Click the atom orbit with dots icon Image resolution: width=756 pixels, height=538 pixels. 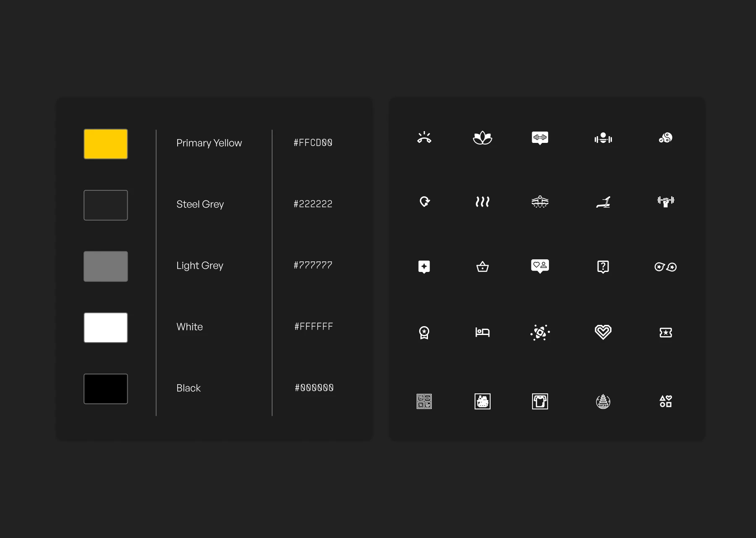point(540,332)
